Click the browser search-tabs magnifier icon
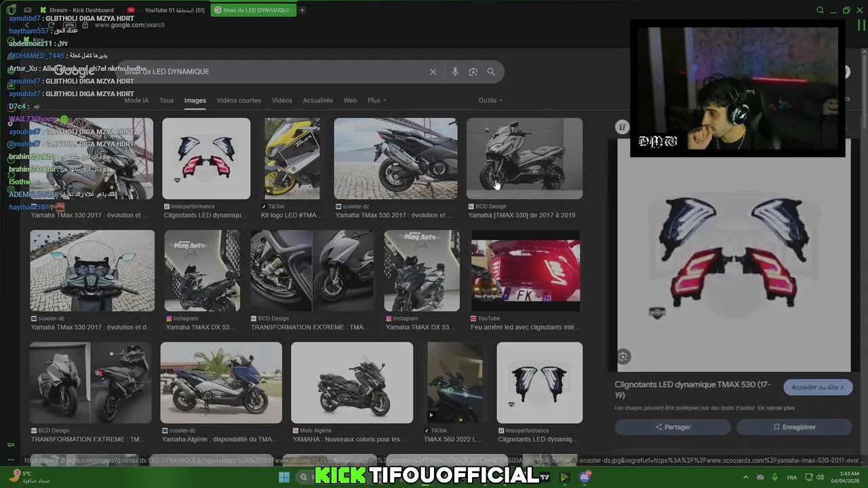 tap(820, 10)
